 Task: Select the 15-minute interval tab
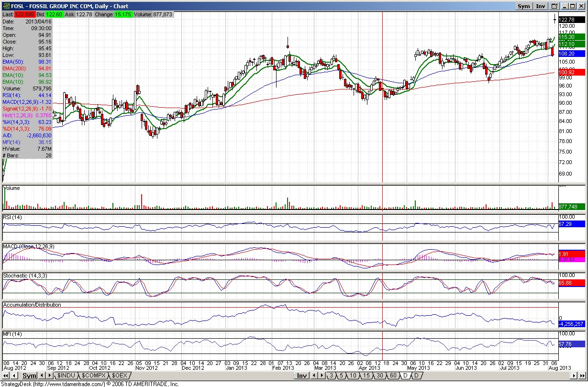tap(366, 376)
